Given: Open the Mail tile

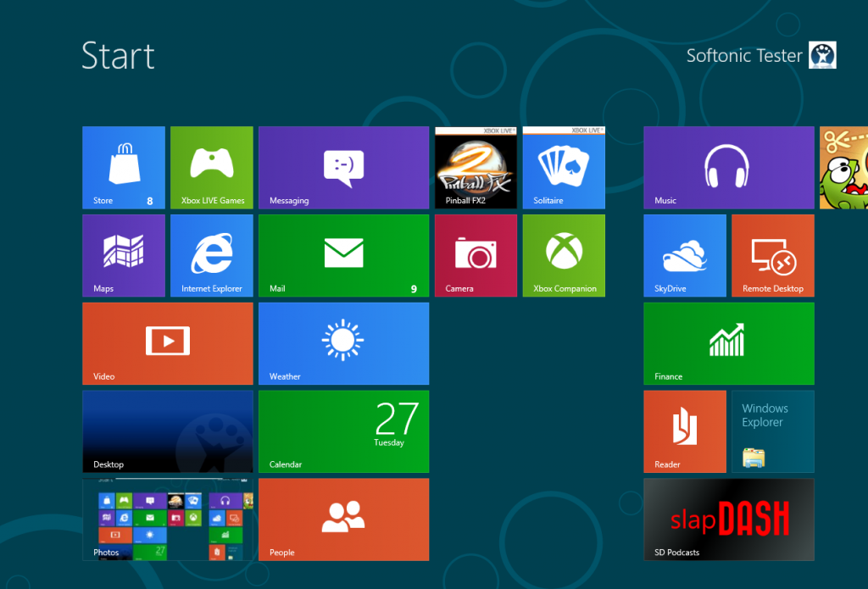Looking at the screenshot, I should (x=343, y=255).
